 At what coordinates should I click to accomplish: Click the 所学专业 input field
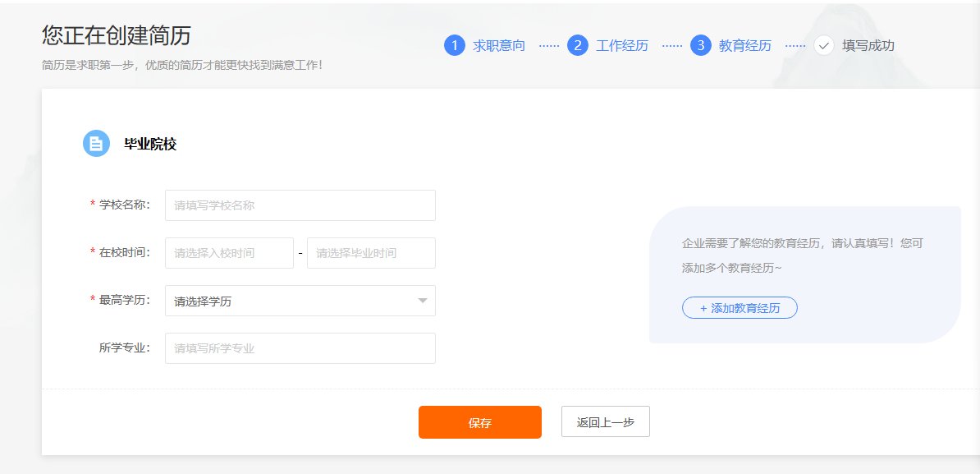(300, 347)
